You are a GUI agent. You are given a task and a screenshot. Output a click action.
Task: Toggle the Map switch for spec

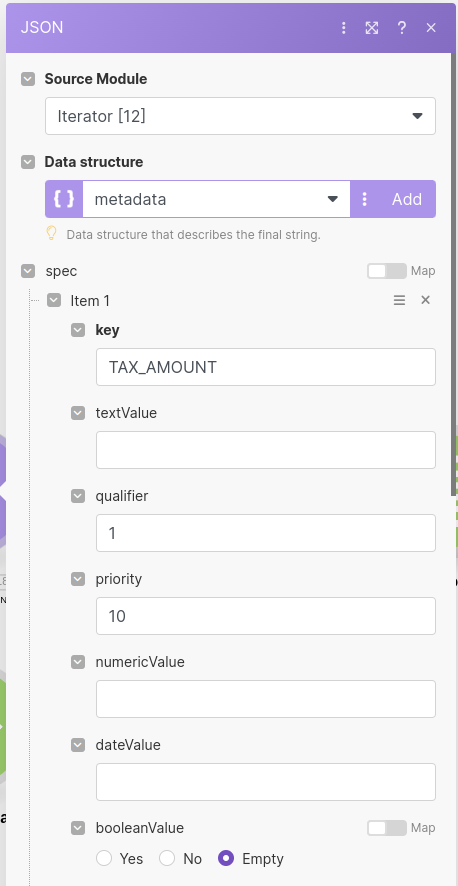click(x=387, y=271)
